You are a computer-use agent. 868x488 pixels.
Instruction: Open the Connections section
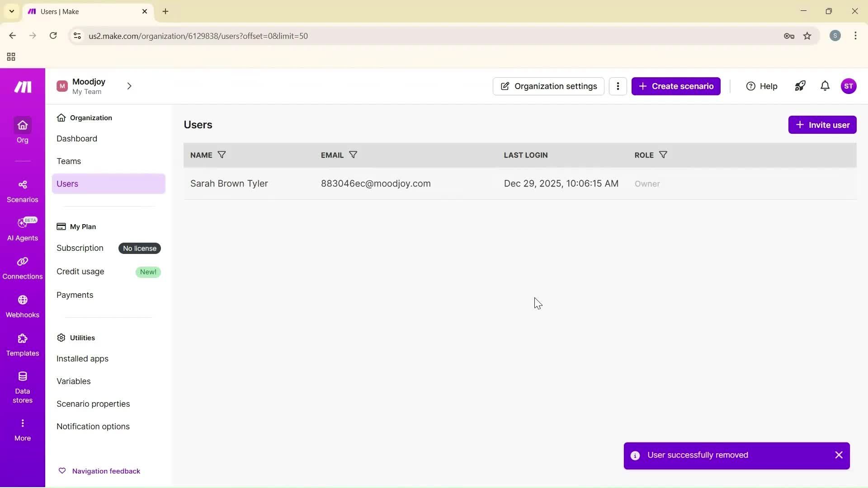coord(23,267)
